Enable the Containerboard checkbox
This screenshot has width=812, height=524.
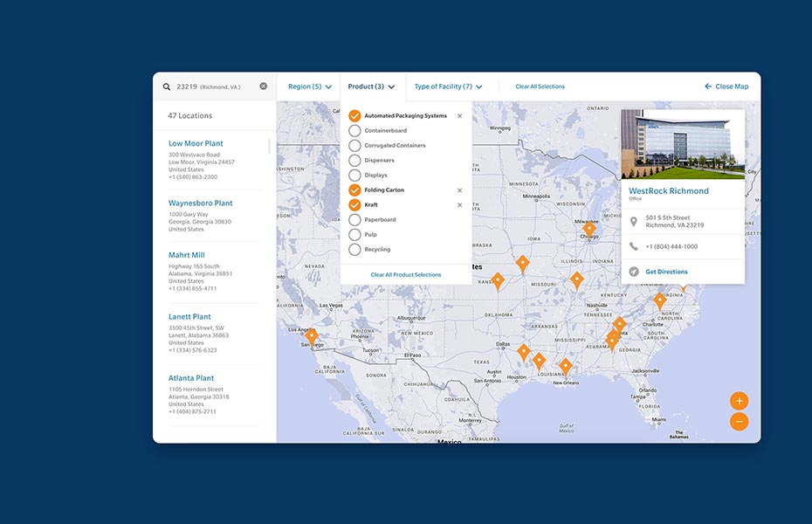[x=354, y=131]
